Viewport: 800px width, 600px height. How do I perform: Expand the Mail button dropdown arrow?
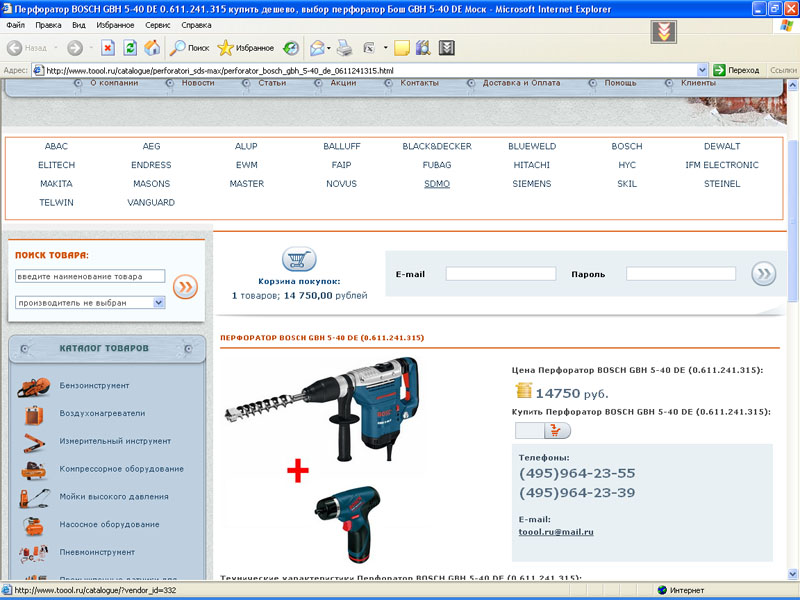pos(329,48)
